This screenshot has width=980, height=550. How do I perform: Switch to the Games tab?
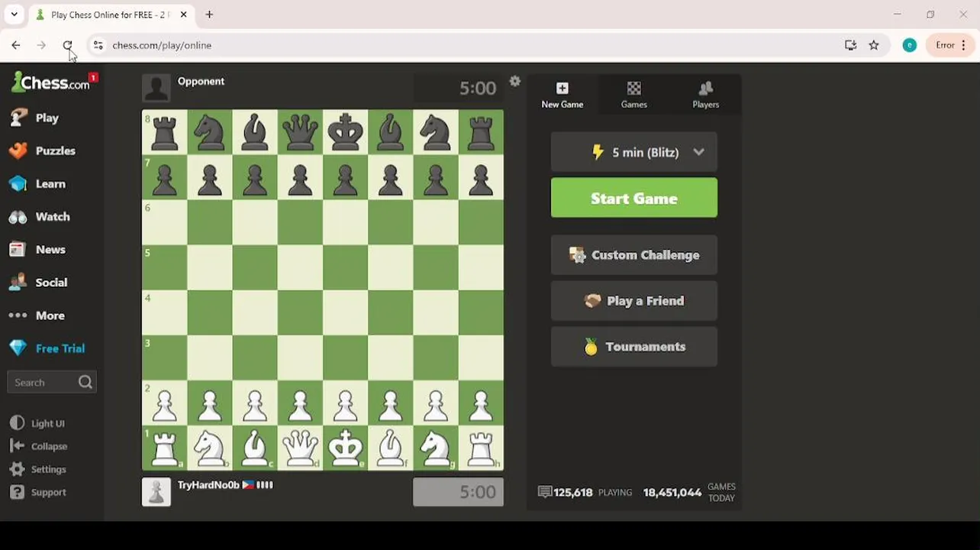pos(634,95)
